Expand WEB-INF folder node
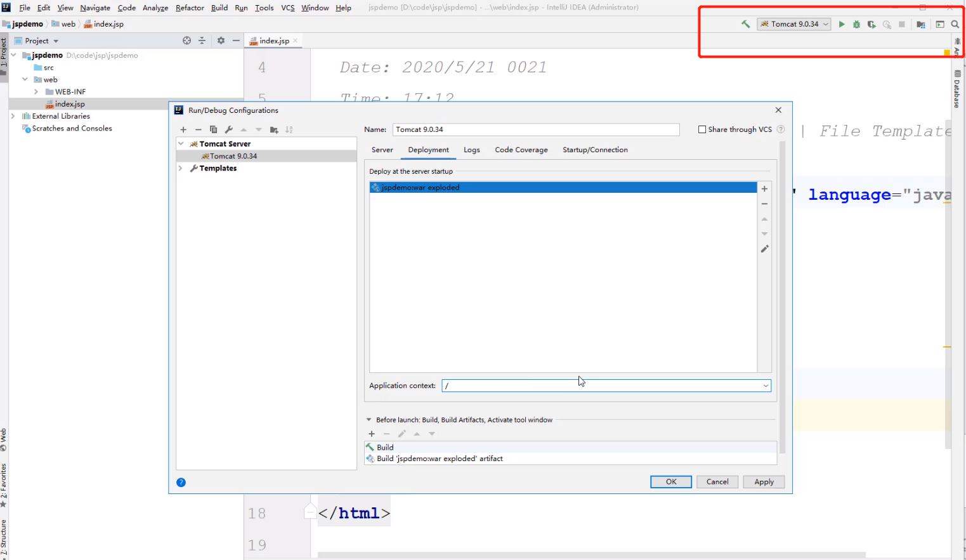 (x=36, y=92)
